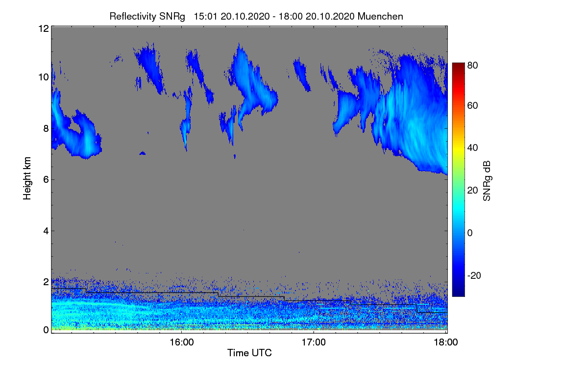Click the colorbar value 80
The height and width of the screenshot is (392, 588).
click(472, 65)
